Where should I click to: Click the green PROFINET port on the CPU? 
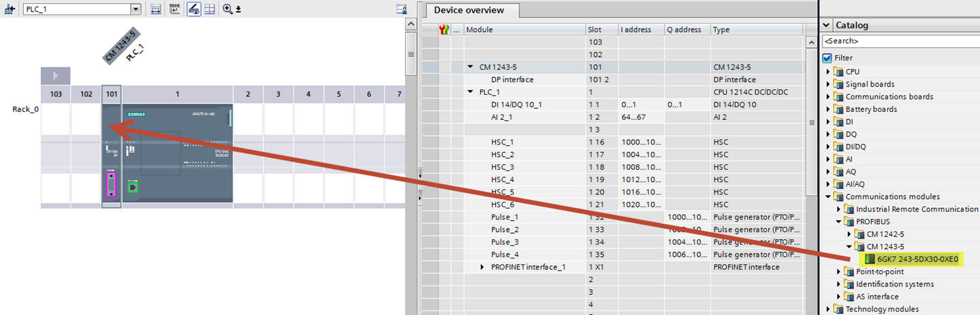click(x=133, y=187)
